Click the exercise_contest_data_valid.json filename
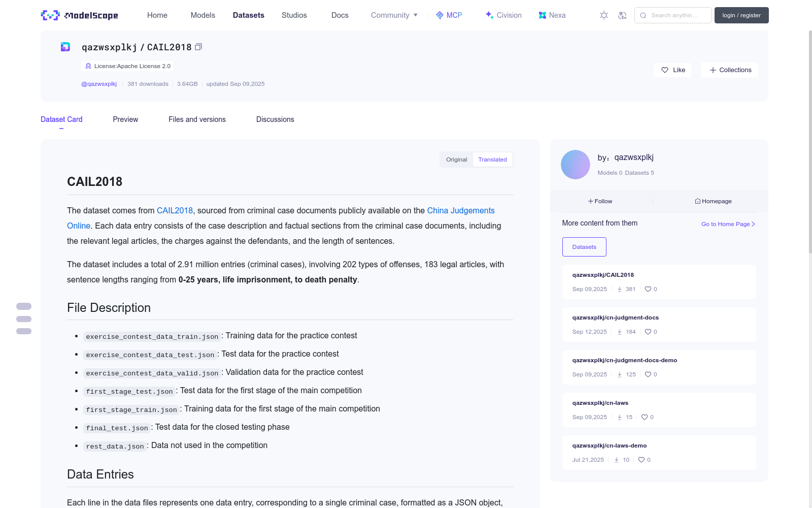812x508 pixels. click(x=152, y=373)
